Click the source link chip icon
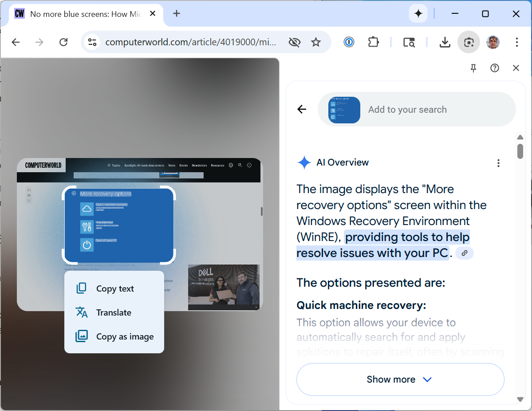The width and height of the screenshot is (532, 411). [465, 253]
